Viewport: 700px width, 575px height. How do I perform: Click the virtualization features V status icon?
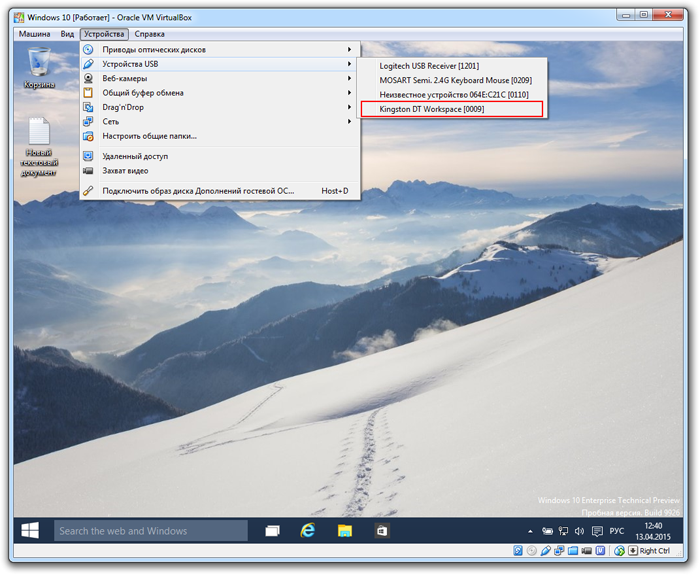click(600, 550)
